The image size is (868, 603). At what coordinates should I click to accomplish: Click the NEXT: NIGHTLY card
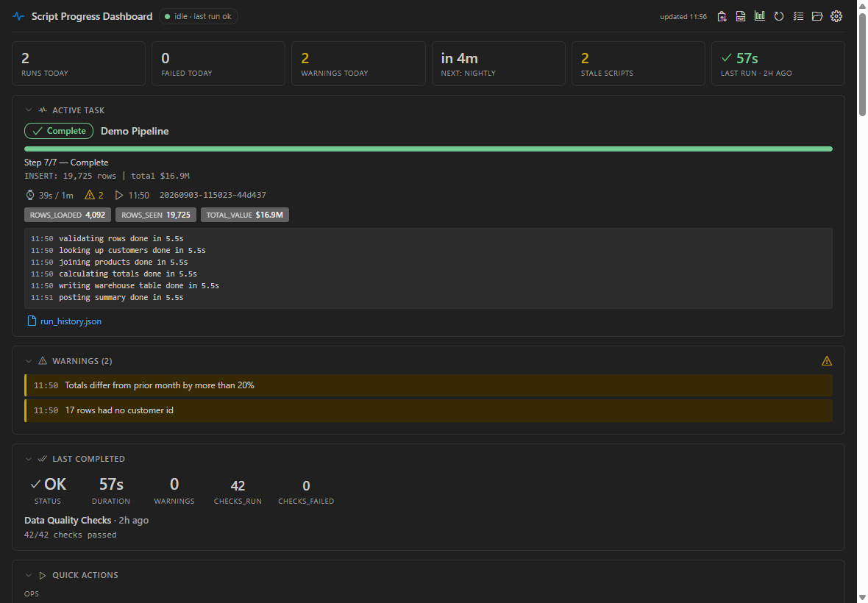[499, 64]
